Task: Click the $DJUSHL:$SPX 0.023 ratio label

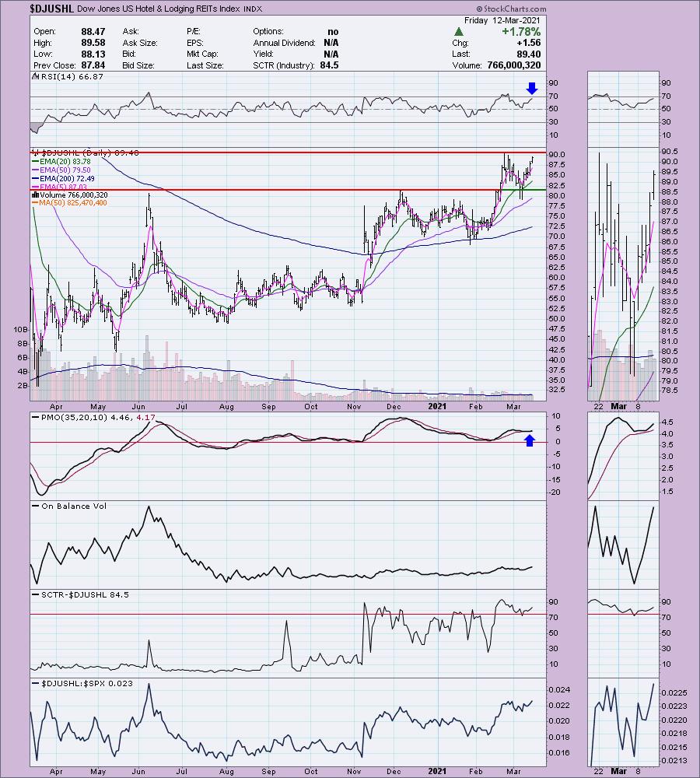Action: point(87,683)
